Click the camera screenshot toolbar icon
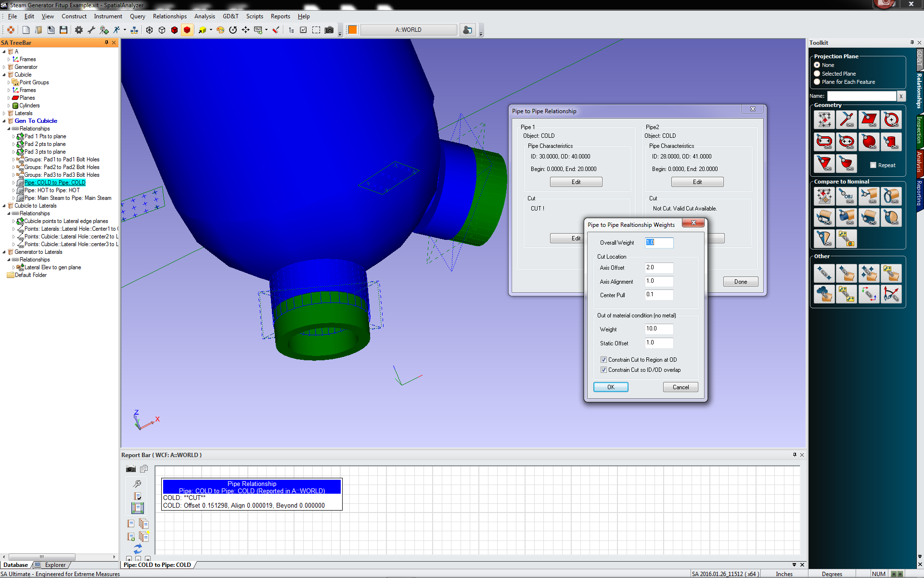 (x=329, y=30)
